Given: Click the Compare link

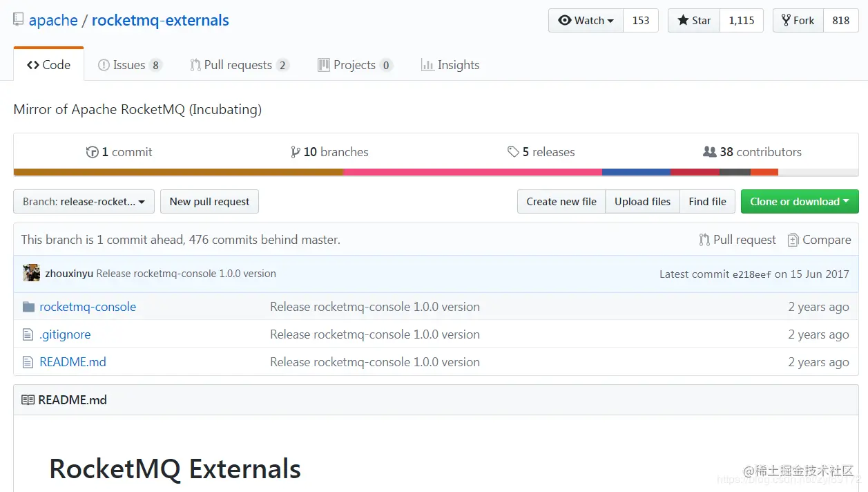Looking at the screenshot, I should pos(820,240).
